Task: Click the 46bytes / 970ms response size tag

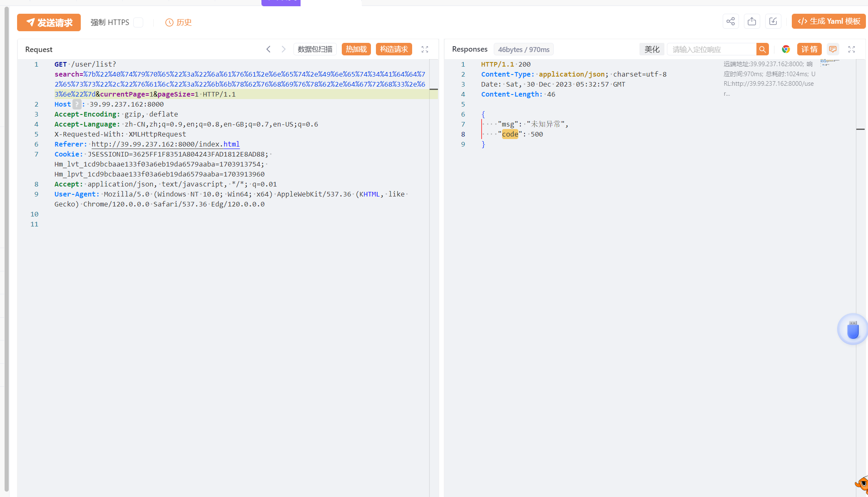Action: pos(524,50)
